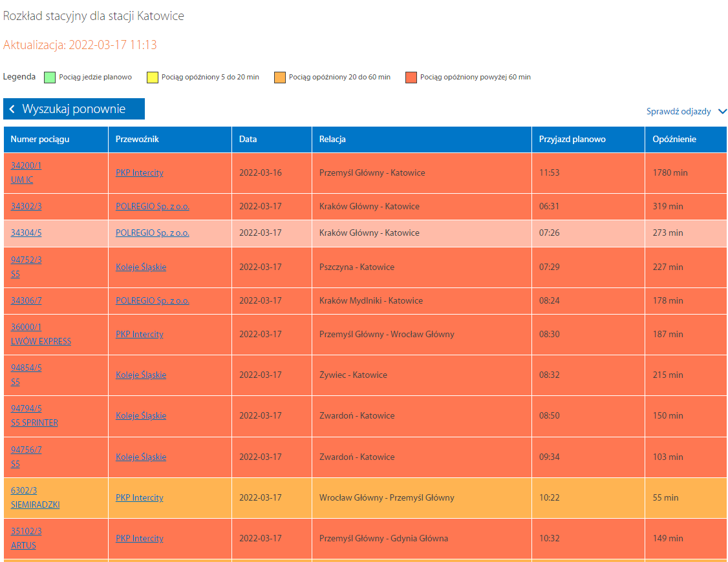The width and height of the screenshot is (728, 562).
Task: Open train 34304/5 link
Action: point(26,233)
